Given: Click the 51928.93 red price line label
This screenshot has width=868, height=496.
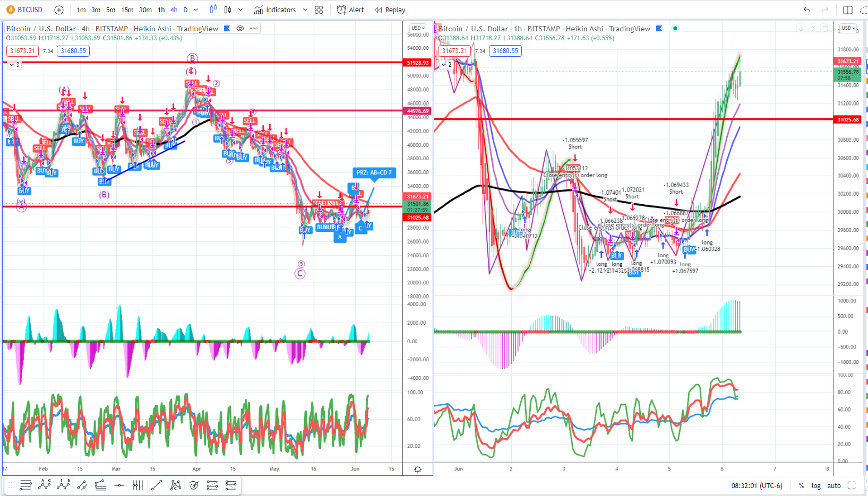Looking at the screenshot, I should pos(418,63).
